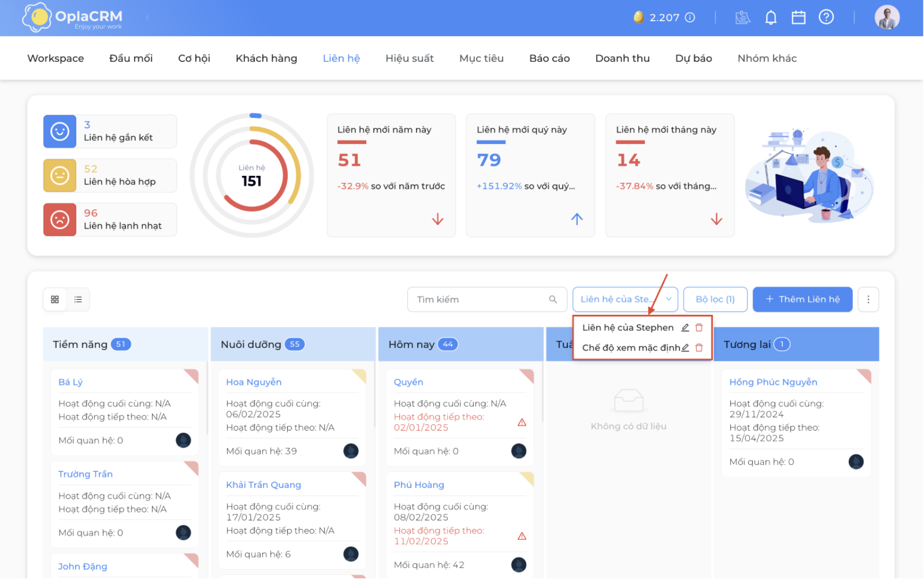
Task: Open John Đặng contact link
Action: coord(82,566)
